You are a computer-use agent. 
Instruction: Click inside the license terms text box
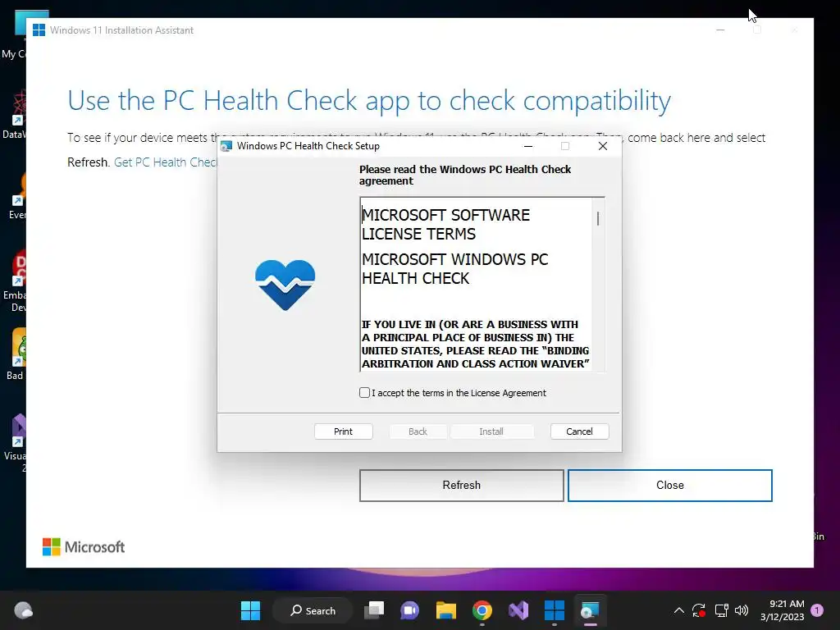click(x=476, y=284)
